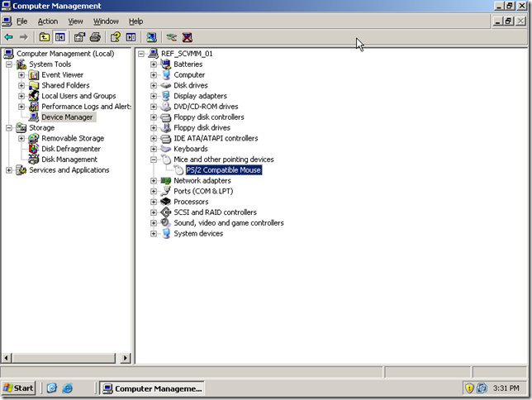The width and height of the screenshot is (532, 400).
Task: Click the DVD/CD-ROM drives icon
Action: pyautogui.click(x=166, y=107)
